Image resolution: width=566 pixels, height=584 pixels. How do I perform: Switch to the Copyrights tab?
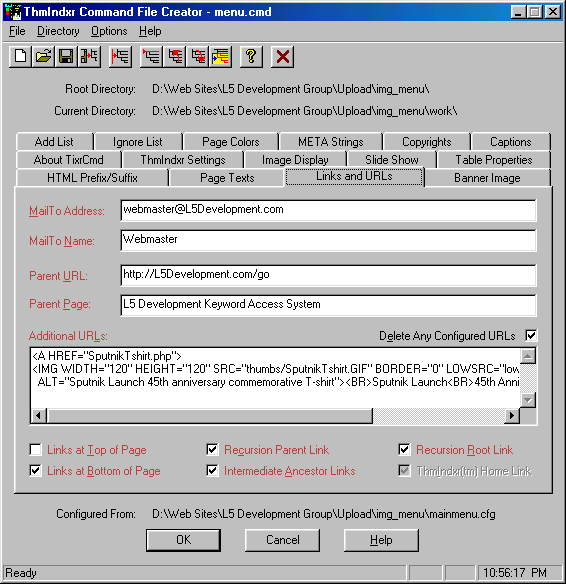(427, 142)
